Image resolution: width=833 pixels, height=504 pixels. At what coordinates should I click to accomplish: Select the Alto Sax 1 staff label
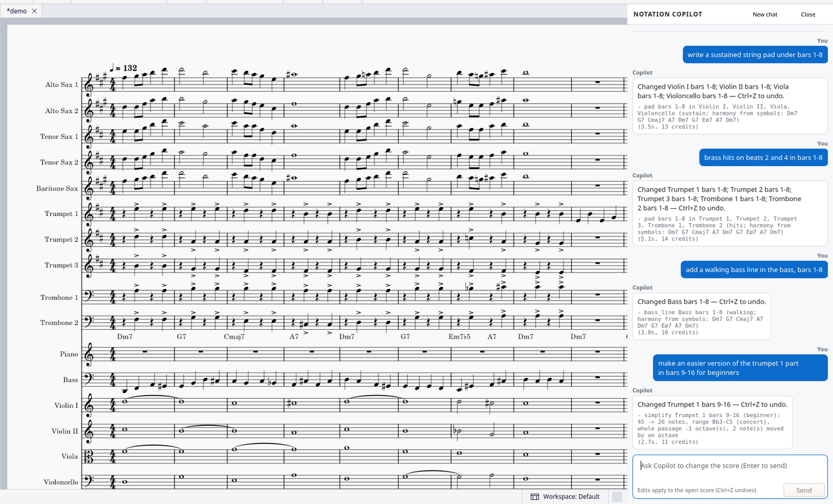click(62, 84)
